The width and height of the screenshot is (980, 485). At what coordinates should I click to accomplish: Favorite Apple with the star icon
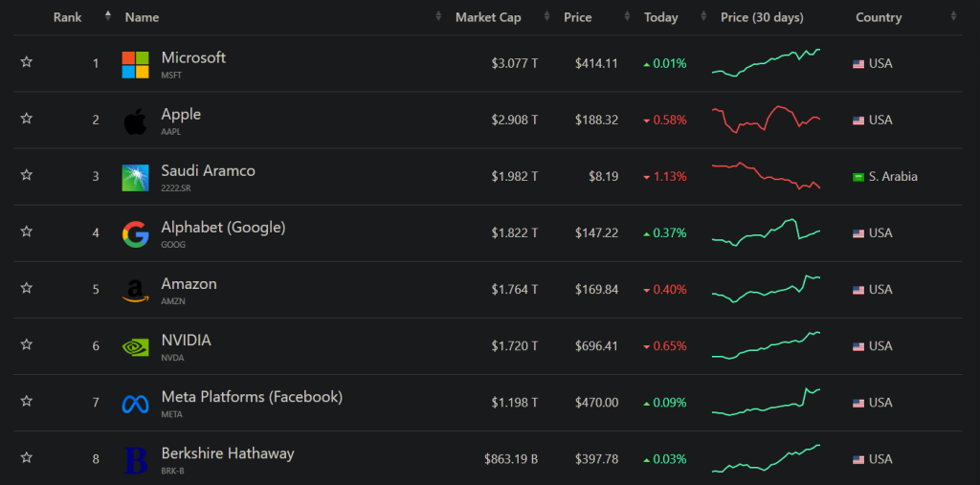coord(26,118)
